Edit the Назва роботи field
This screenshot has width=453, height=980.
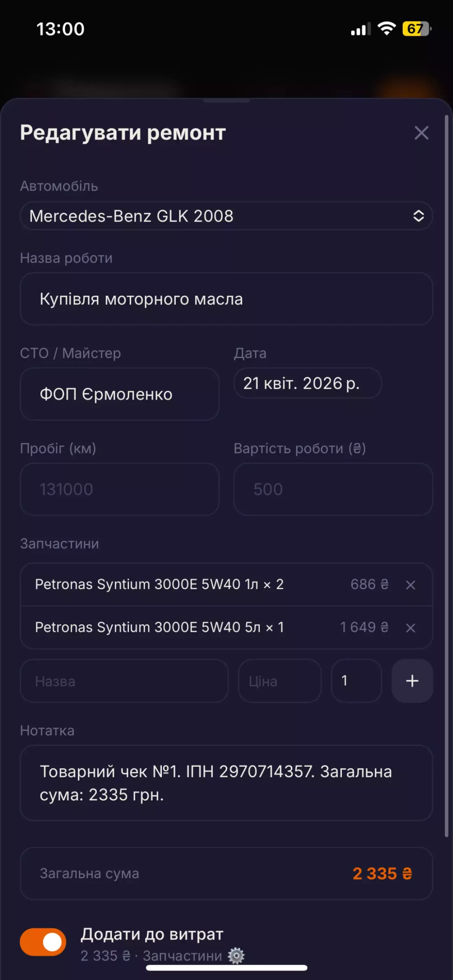click(x=226, y=299)
